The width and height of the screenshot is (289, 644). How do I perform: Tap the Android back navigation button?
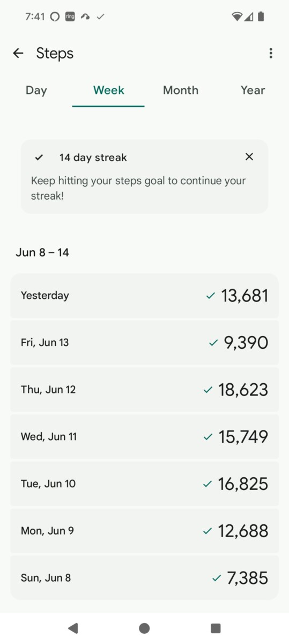pyautogui.click(x=73, y=628)
